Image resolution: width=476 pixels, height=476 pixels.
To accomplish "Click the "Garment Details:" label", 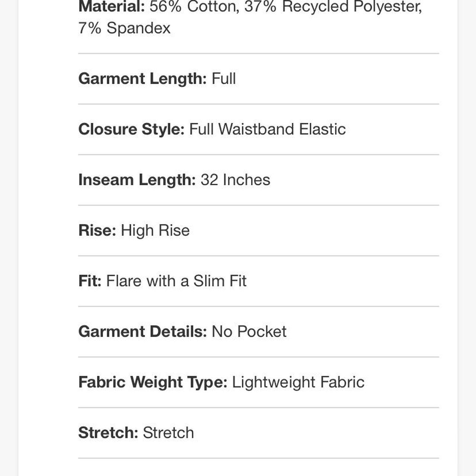I will 142,332.
